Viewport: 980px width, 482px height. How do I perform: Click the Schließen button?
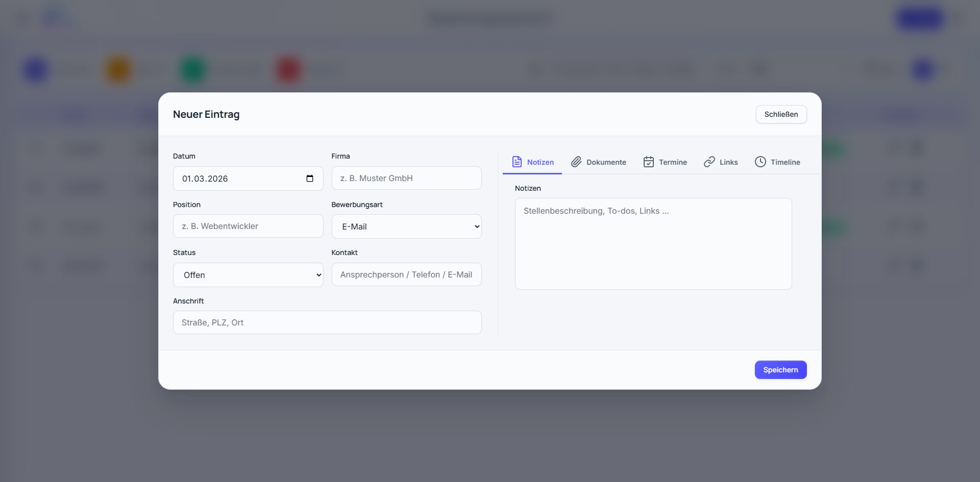coord(780,114)
